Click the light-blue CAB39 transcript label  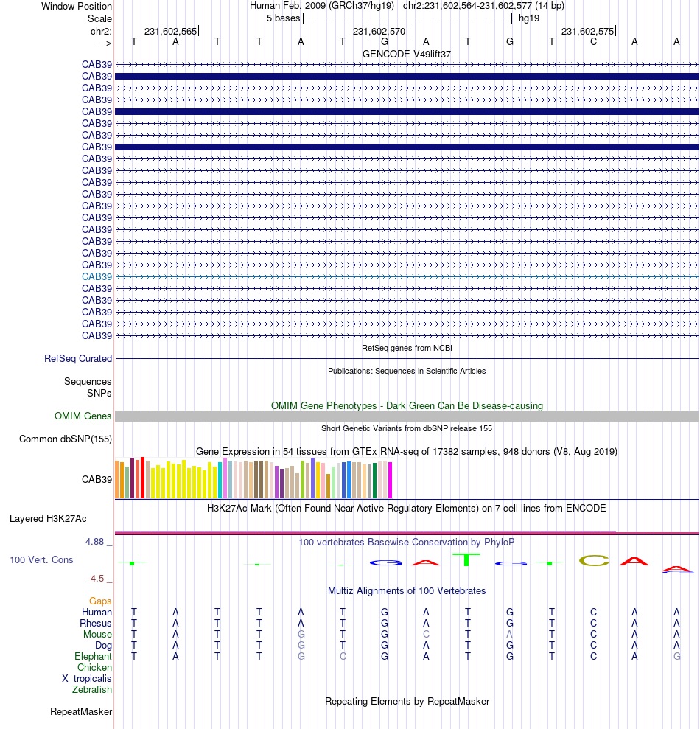tap(97, 276)
